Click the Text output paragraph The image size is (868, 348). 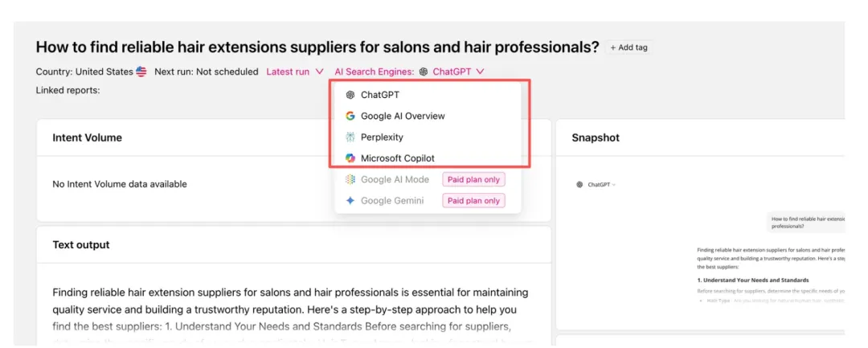pyautogui.click(x=290, y=309)
